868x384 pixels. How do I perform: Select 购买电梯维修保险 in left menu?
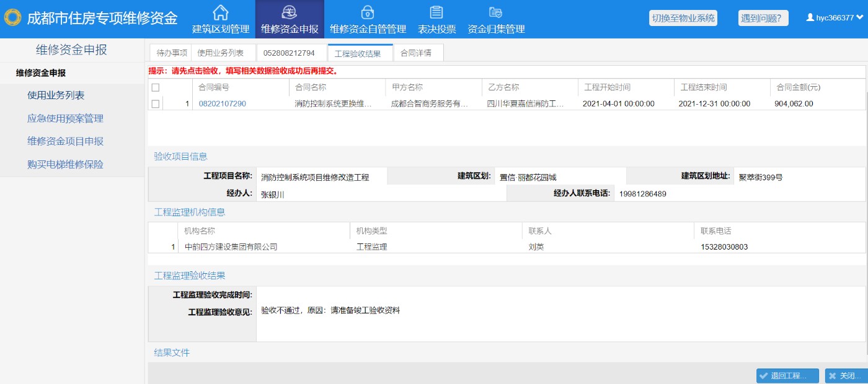click(65, 165)
